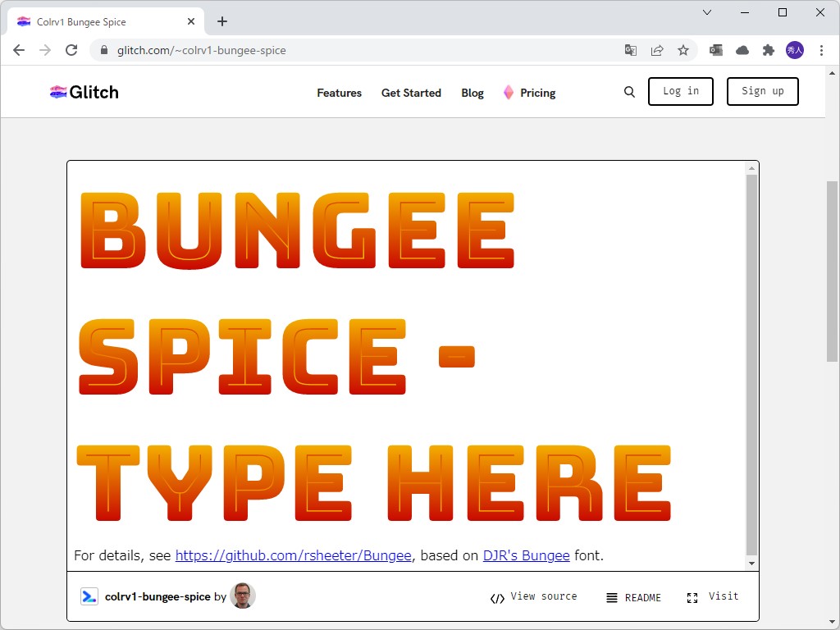Click the Sign up button

(762, 91)
